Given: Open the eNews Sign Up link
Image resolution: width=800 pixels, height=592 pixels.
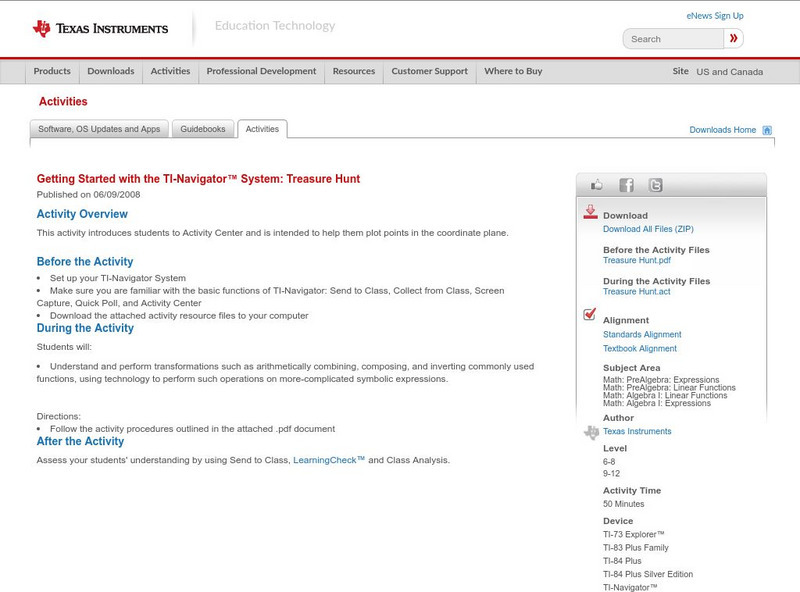Looking at the screenshot, I should (715, 16).
